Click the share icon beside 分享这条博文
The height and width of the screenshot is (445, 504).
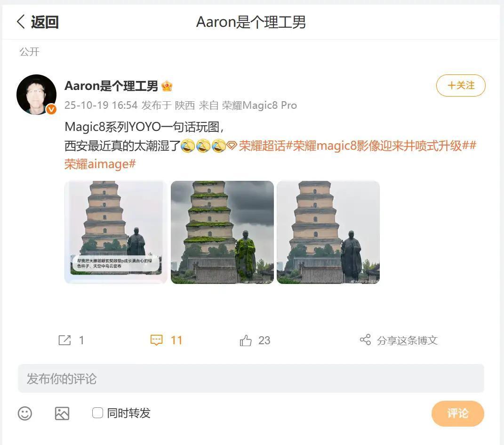(x=365, y=340)
